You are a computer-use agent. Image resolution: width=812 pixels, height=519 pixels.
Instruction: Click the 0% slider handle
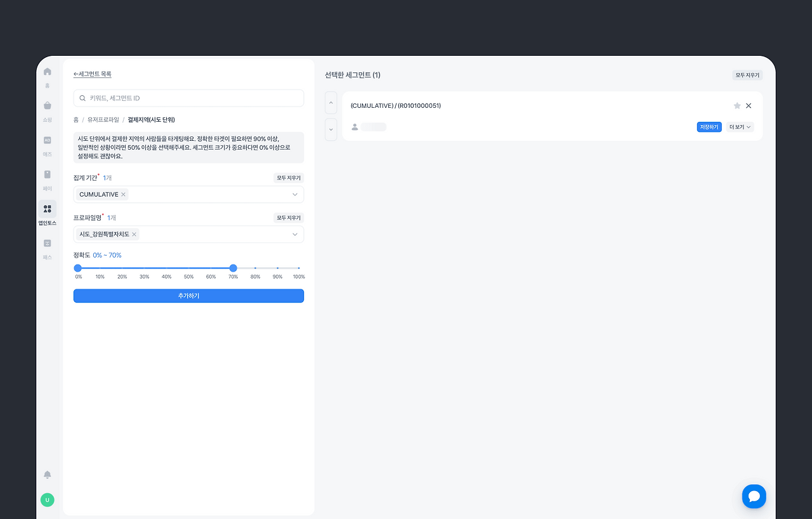coord(78,268)
